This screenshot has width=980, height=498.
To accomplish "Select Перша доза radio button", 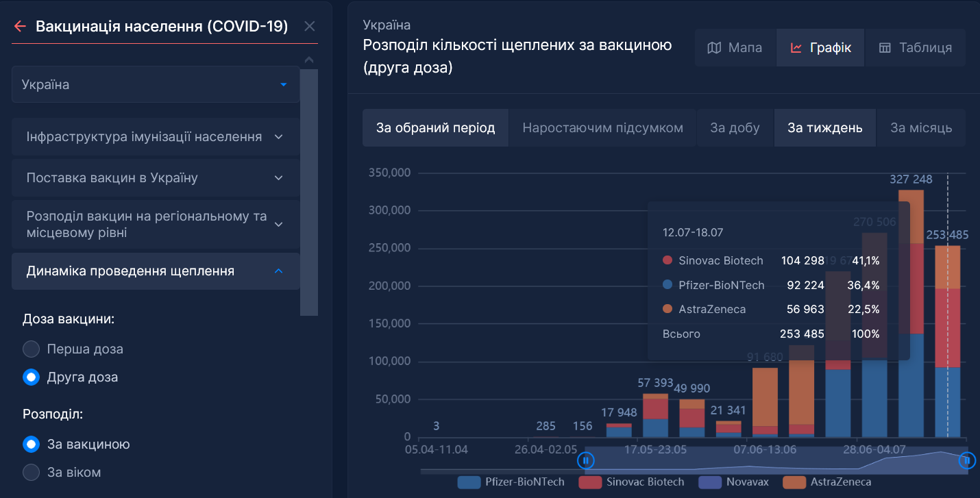I will pos(32,349).
